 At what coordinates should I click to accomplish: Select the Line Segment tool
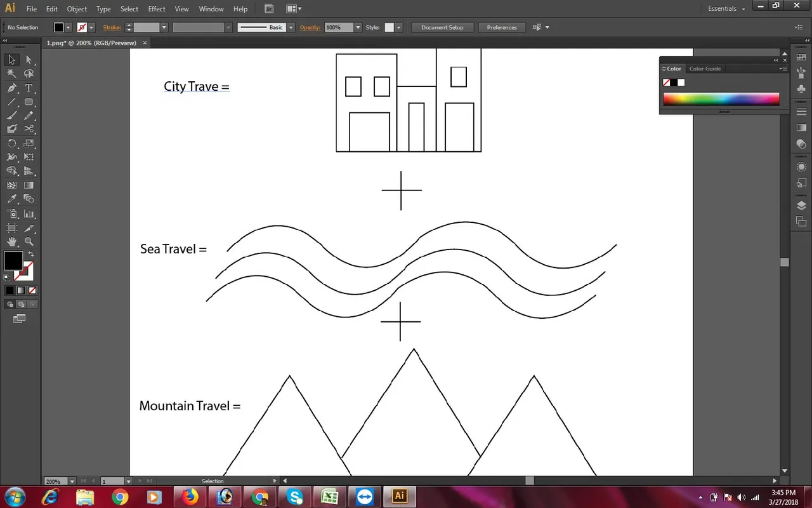[11, 102]
